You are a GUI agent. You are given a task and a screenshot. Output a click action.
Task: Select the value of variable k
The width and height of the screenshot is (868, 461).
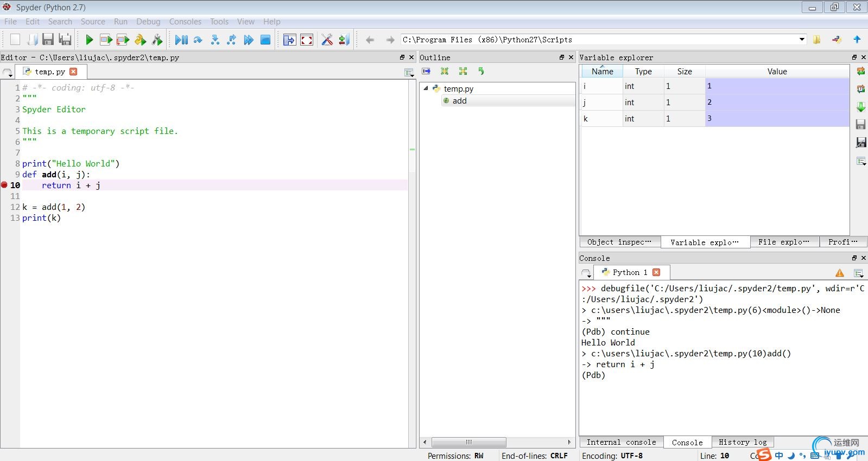(x=777, y=118)
